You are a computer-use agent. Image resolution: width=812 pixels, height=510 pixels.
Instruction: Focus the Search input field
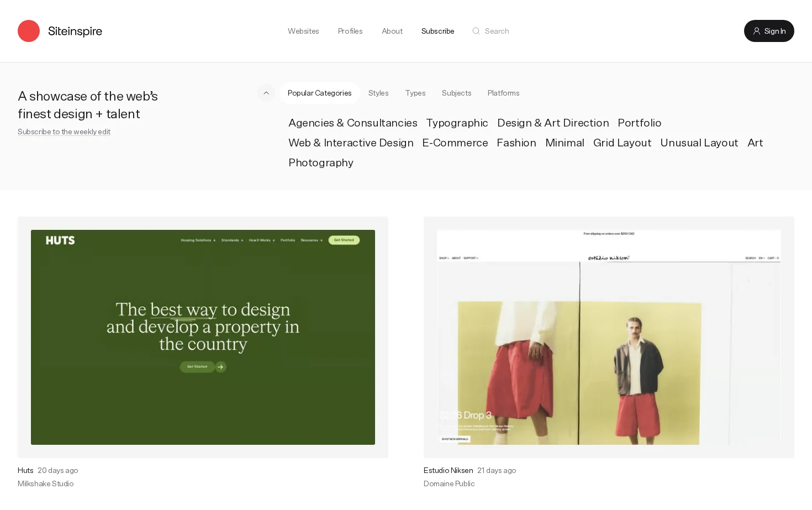tap(497, 31)
